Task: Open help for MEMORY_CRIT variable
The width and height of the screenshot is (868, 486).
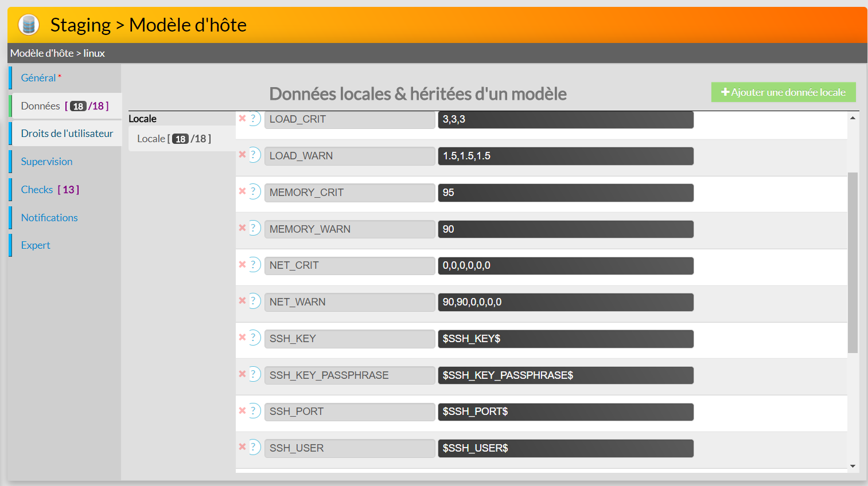Action: (x=254, y=191)
